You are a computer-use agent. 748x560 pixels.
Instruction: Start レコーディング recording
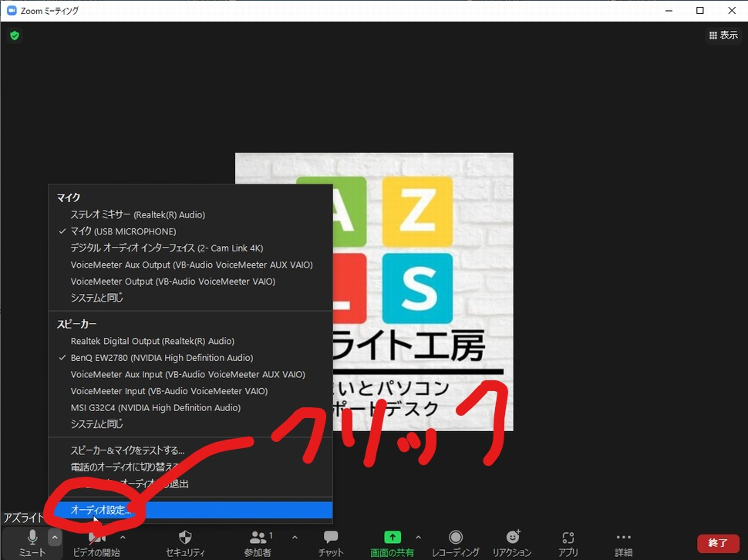coord(456,538)
